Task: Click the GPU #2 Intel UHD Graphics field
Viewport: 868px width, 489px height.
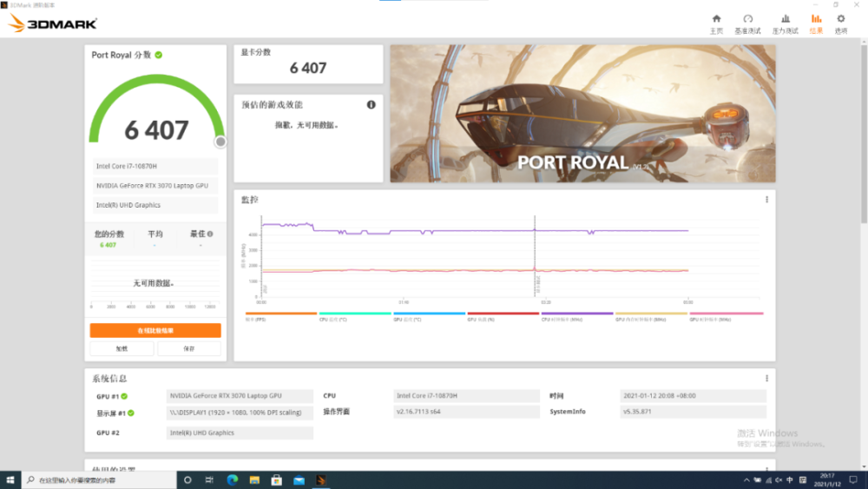Action: pyautogui.click(x=240, y=433)
